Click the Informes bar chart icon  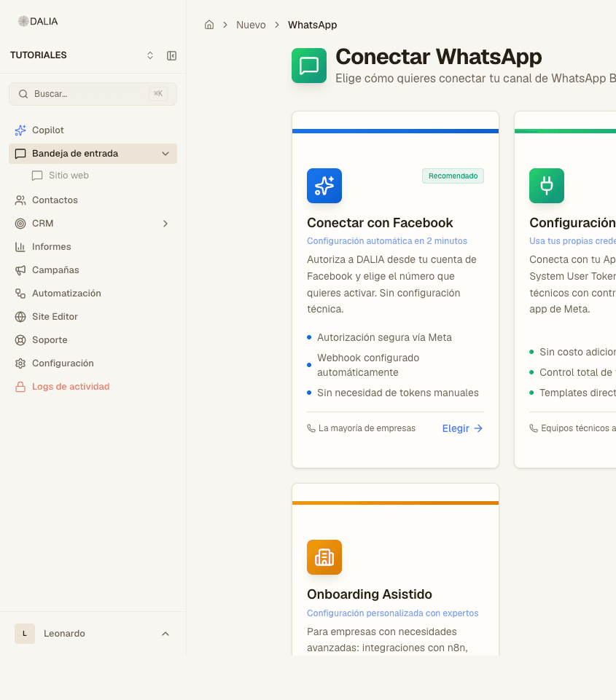[20, 246]
